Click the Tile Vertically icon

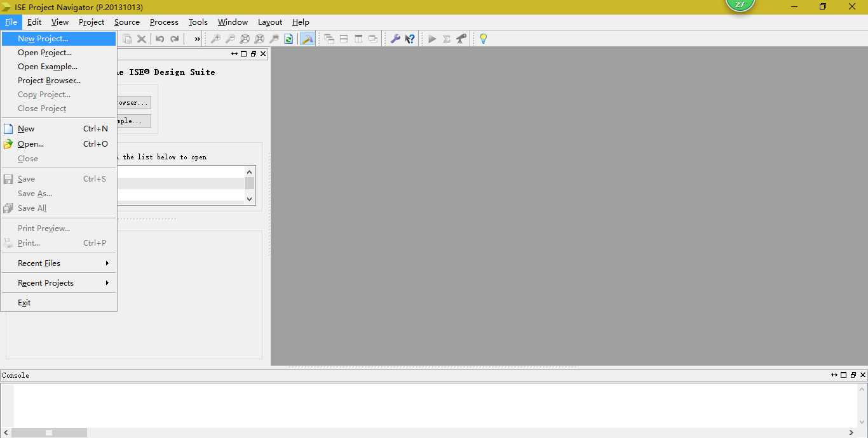click(x=358, y=39)
